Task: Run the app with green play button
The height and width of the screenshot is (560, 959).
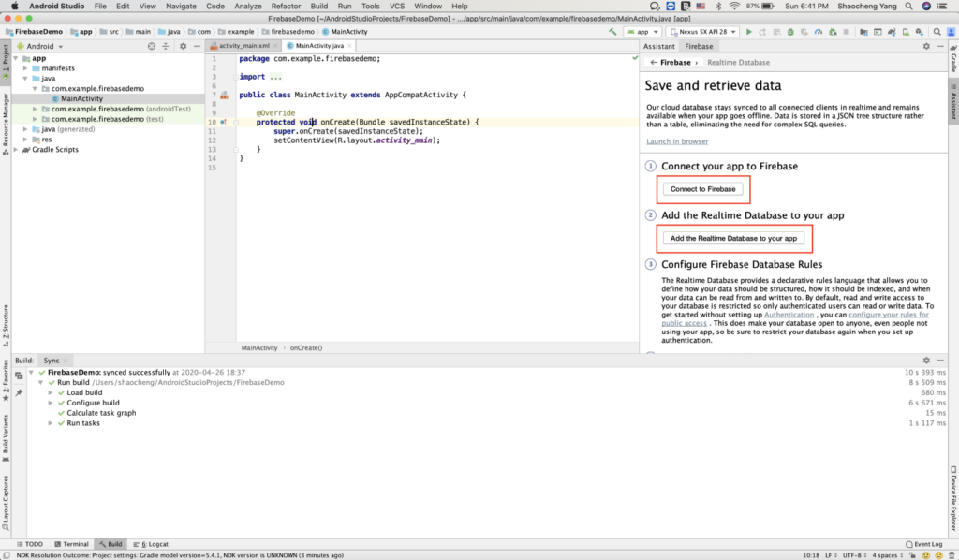Action: [x=748, y=32]
